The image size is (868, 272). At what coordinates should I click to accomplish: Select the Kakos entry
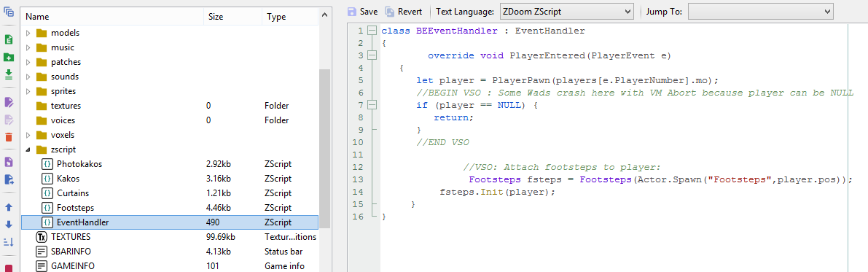tap(169, 179)
